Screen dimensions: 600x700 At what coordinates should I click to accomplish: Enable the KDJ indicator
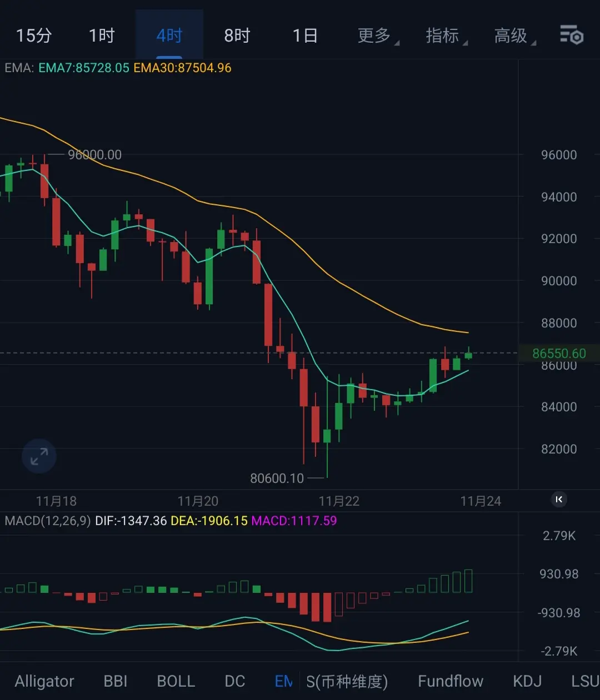tap(527, 681)
